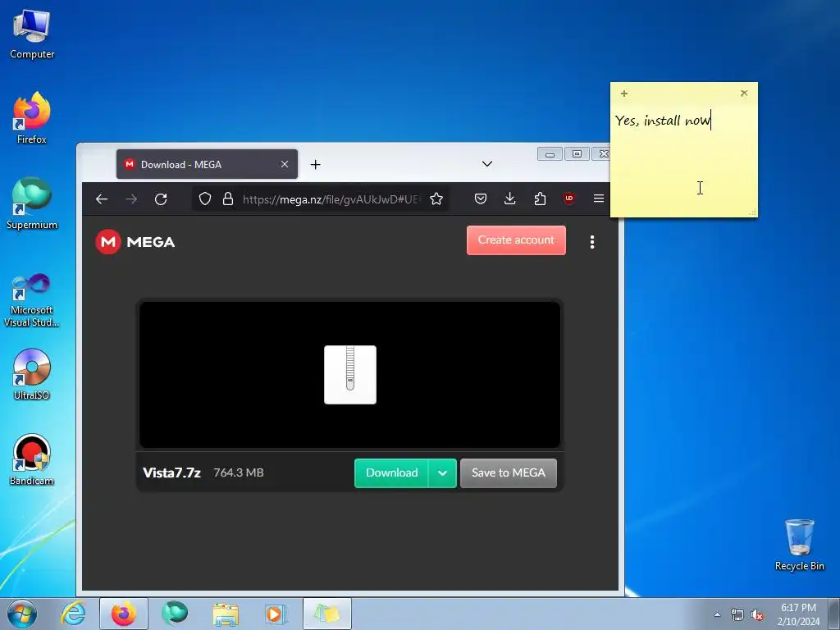Minimize the Firefox window
Image resolution: width=840 pixels, height=630 pixels.
tap(550, 154)
